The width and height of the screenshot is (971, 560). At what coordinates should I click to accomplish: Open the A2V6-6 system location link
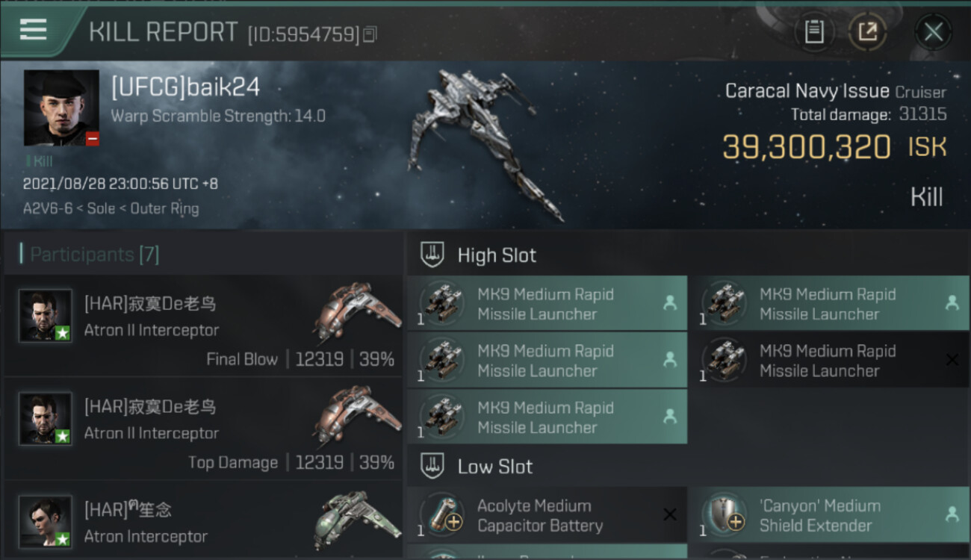[x=47, y=208]
